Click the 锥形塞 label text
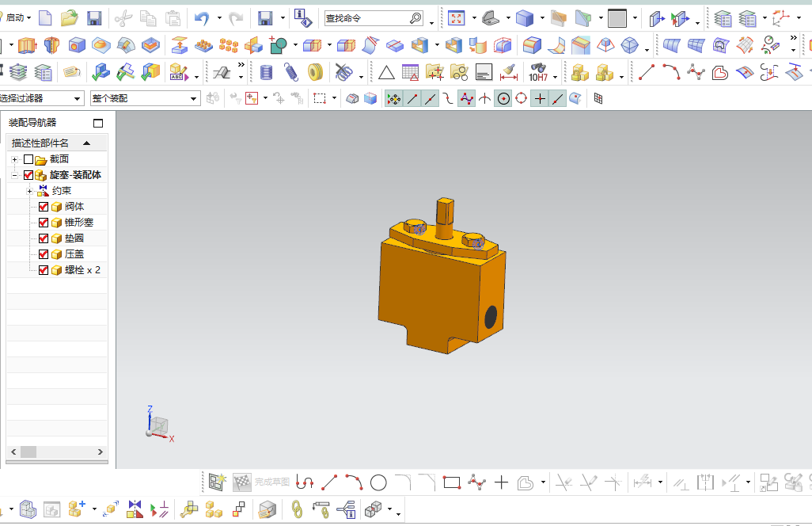This screenshot has width=812, height=526. 79,223
